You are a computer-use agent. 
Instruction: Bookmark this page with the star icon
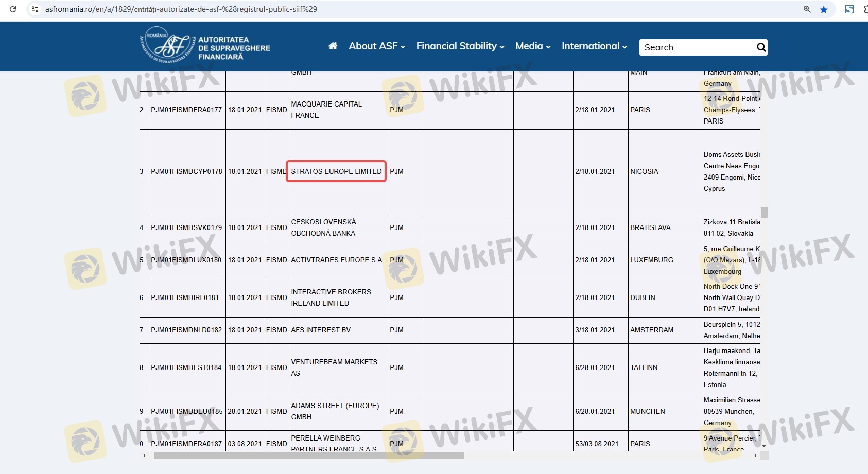pos(824,9)
